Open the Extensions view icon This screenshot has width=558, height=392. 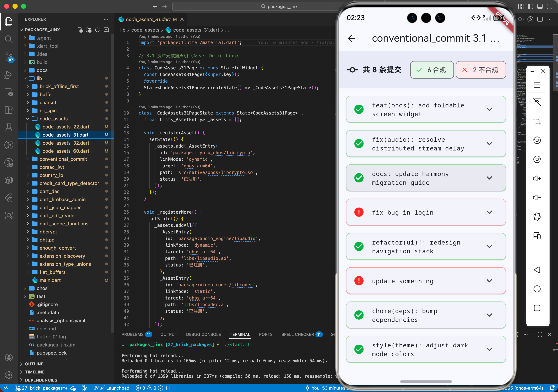tap(9, 110)
